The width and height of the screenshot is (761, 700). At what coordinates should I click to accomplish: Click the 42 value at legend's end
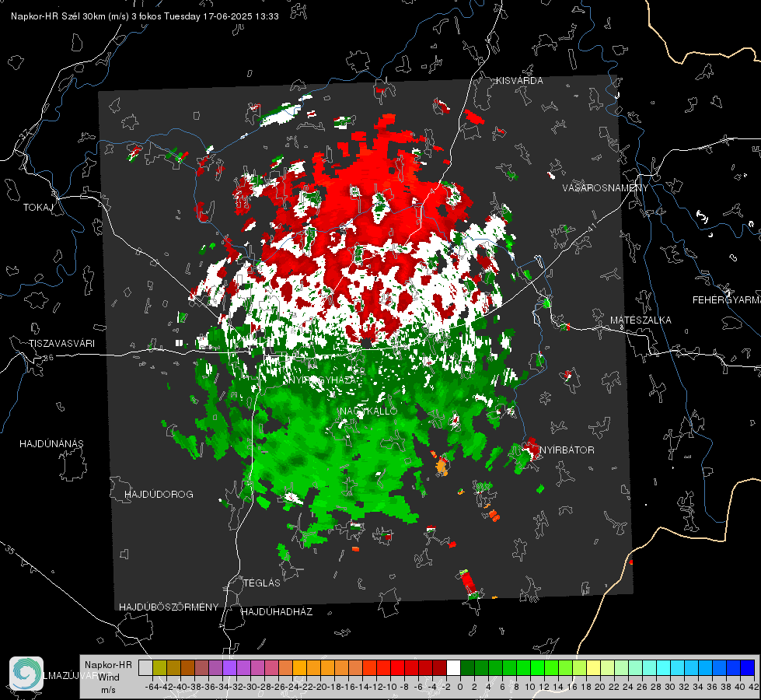pyautogui.click(x=753, y=687)
